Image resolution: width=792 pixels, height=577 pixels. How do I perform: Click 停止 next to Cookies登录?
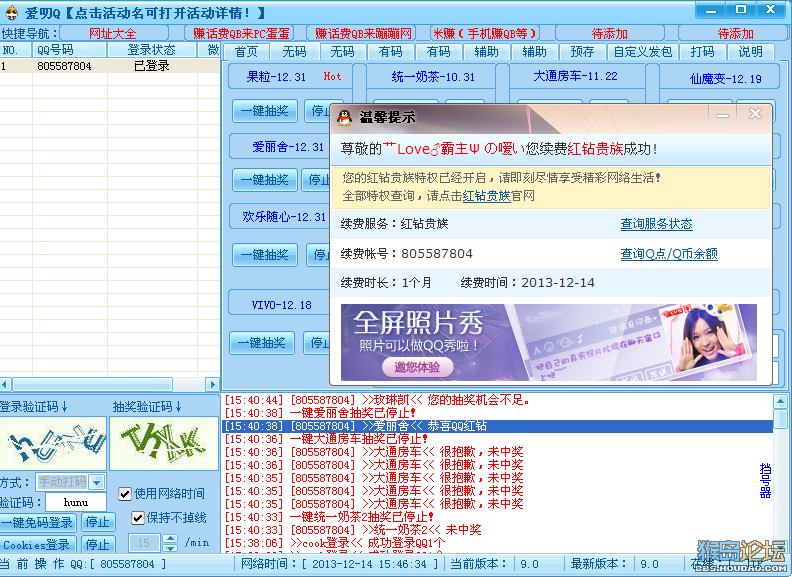click(97, 545)
